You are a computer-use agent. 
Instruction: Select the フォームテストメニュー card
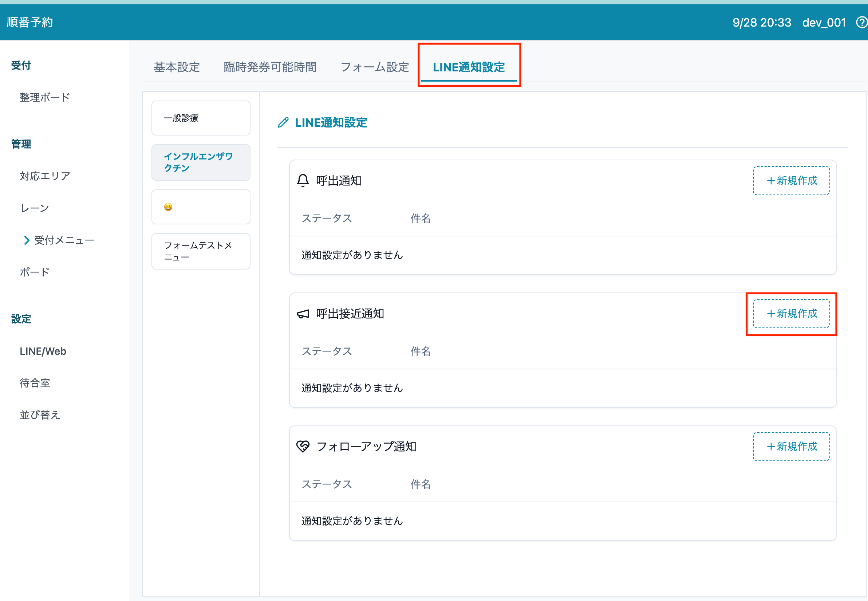point(201,251)
